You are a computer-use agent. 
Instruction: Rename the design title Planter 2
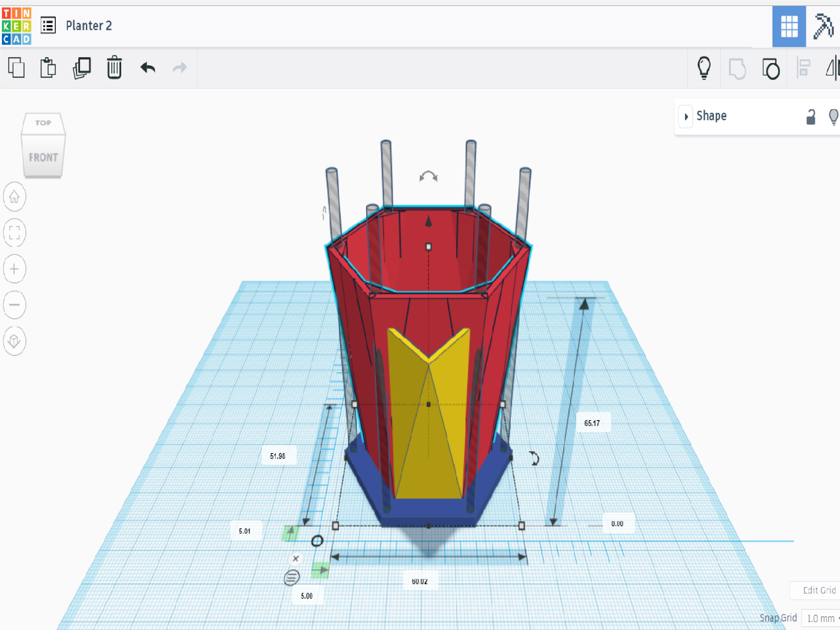[89, 26]
